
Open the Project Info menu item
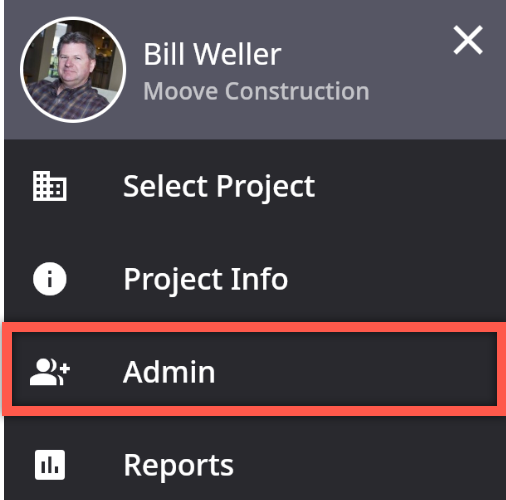coord(255,279)
